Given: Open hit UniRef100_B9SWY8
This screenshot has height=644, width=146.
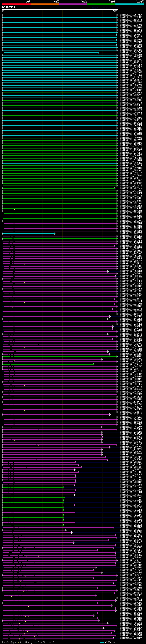Looking at the screenshot, I should [x=131, y=20].
